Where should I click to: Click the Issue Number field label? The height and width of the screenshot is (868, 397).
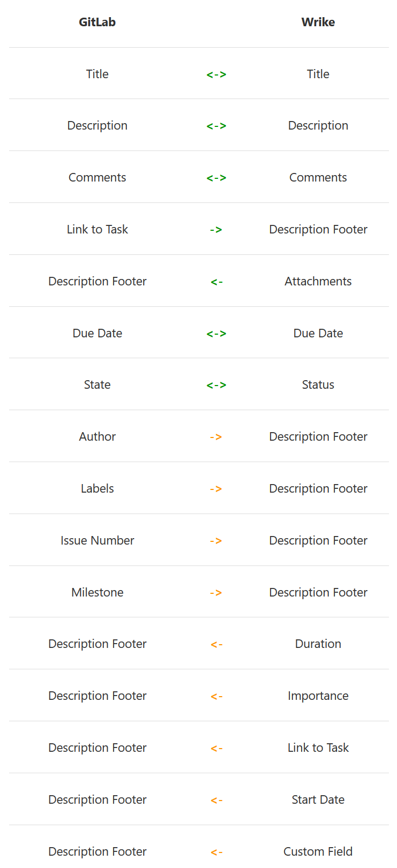coord(98,540)
